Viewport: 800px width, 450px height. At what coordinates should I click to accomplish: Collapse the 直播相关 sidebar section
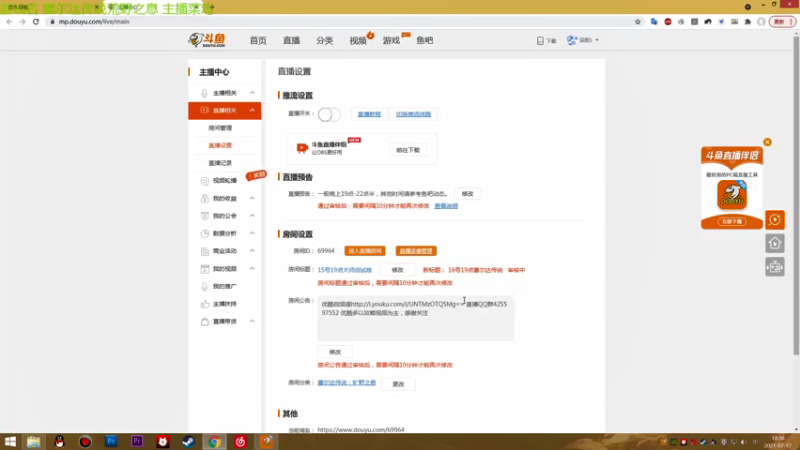pos(252,110)
